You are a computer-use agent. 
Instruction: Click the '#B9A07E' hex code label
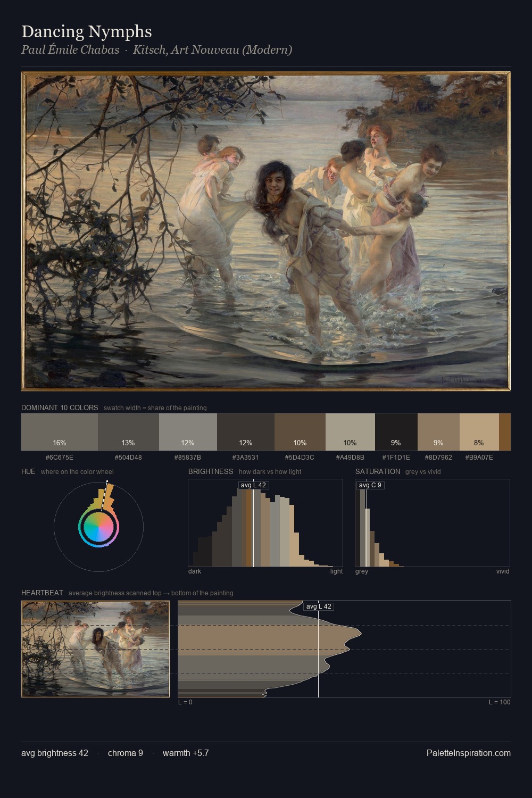pyautogui.click(x=479, y=458)
